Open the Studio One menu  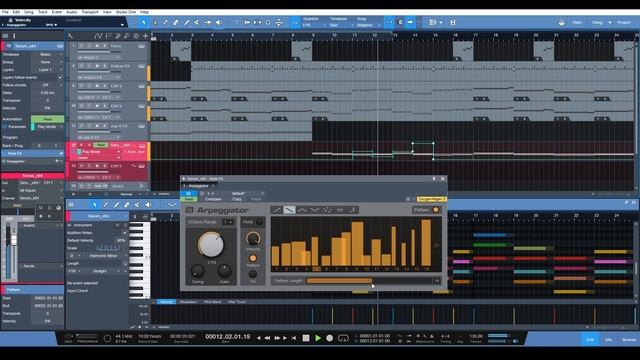pos(126,12)
